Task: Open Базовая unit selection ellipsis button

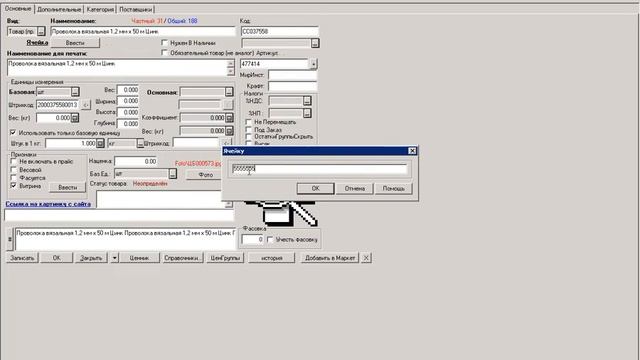Action: [x=75, y=92]
